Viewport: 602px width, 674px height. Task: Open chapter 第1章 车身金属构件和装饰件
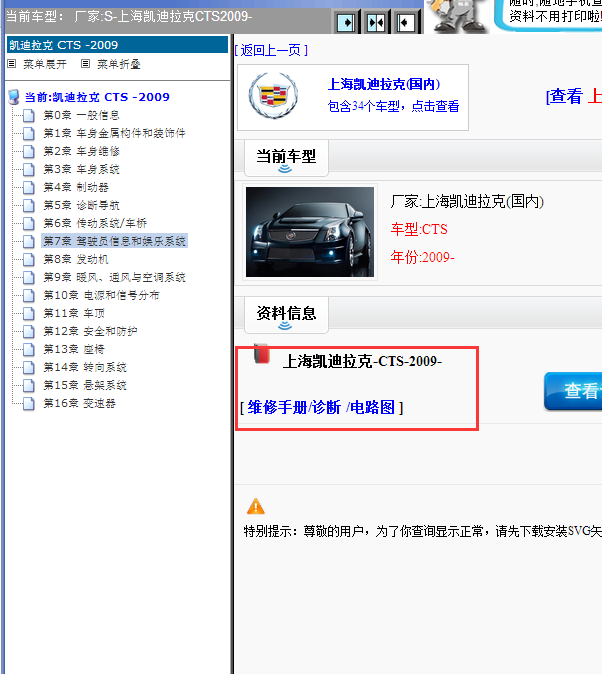click(114, 133)
